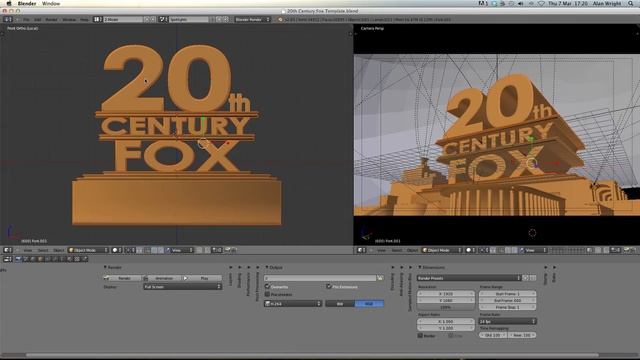Click the resolution percentage 100% slider
This screenshot has height=360, width=640.
(x=446, y=307)
